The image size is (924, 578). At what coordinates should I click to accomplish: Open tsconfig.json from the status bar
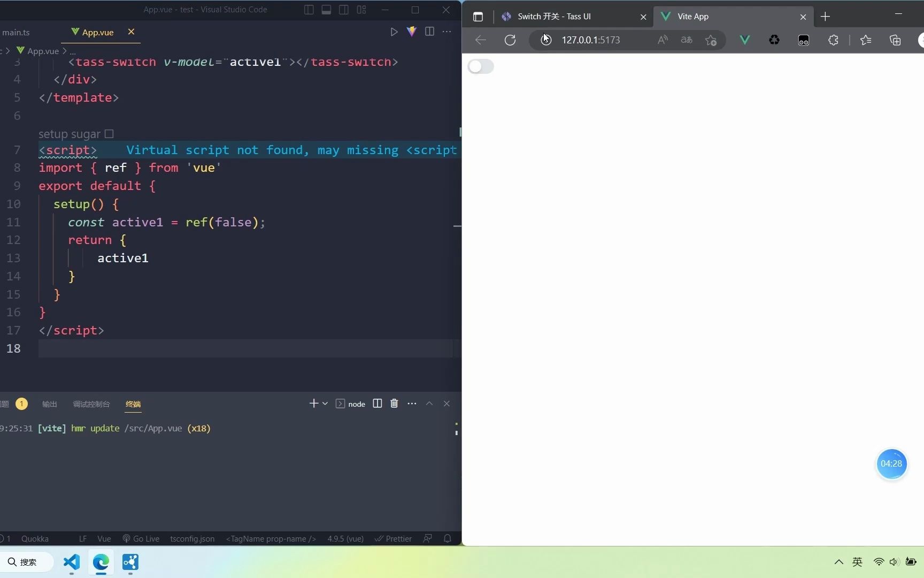coord(192,538)
